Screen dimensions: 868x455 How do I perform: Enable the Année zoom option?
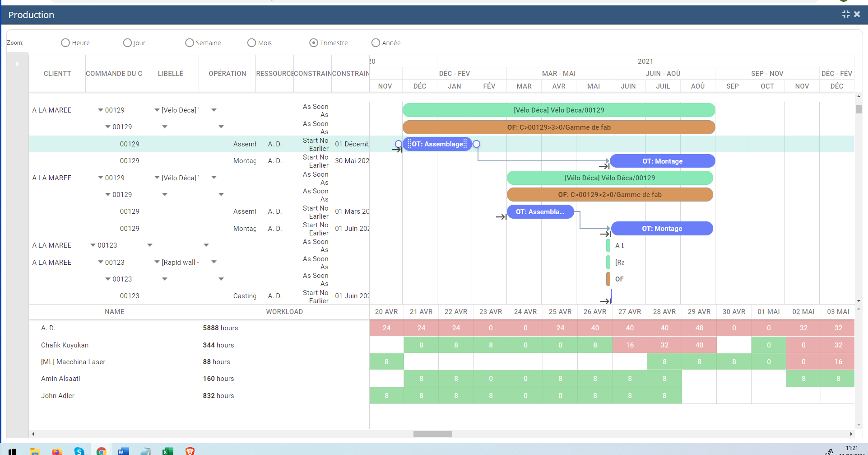click(376, 42)
